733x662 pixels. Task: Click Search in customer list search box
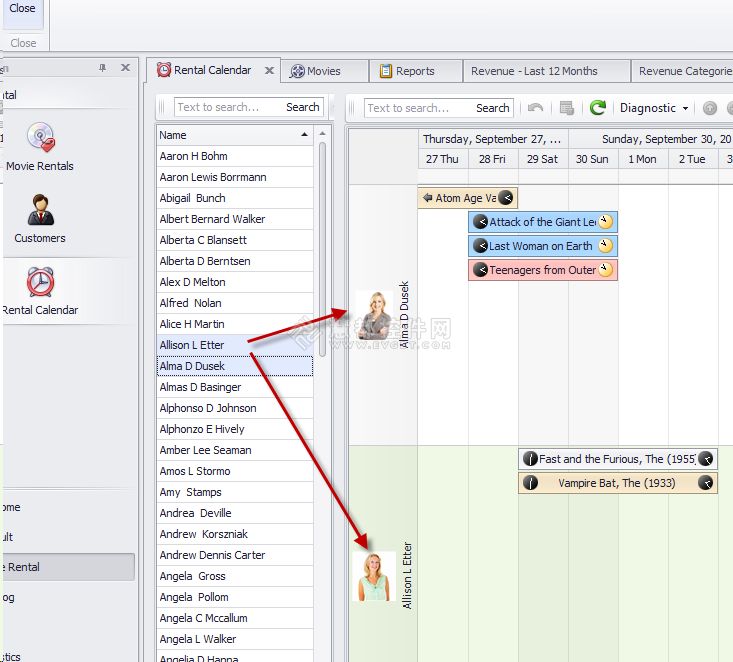click(302, 107)
